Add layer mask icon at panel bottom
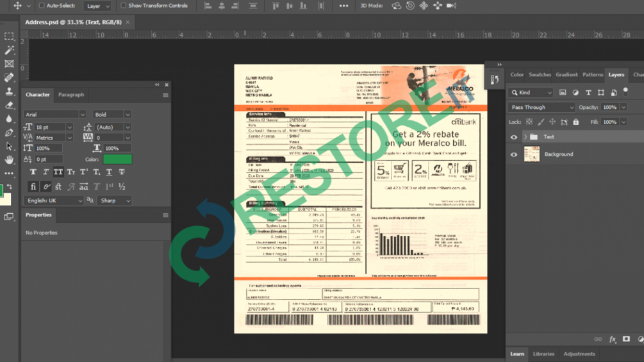This screenshot has height=362, width=644. coord(626,339)
